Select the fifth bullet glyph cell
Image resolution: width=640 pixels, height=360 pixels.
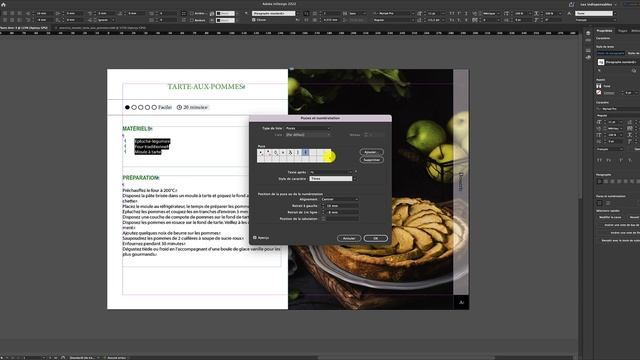pyautogui.click(x=290, y=152)
